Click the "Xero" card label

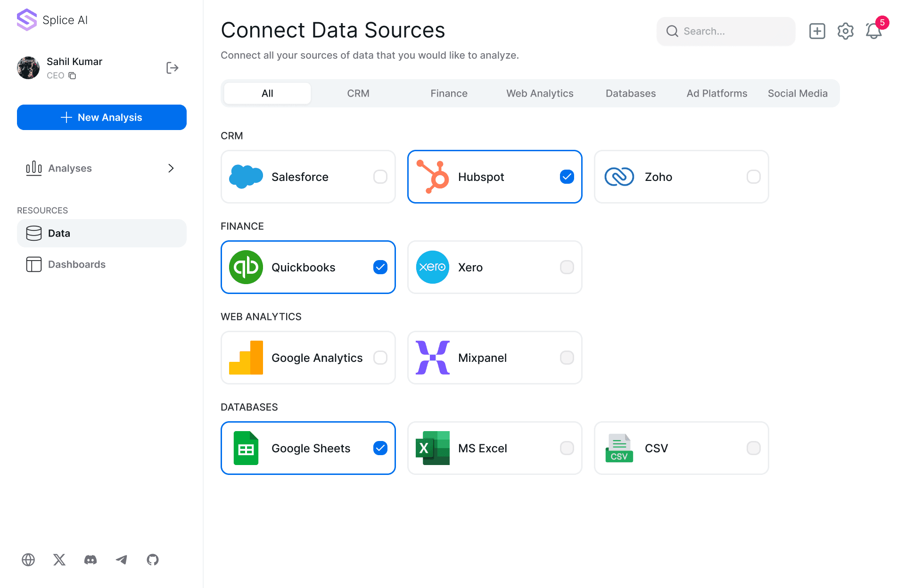tap(470, 267)
